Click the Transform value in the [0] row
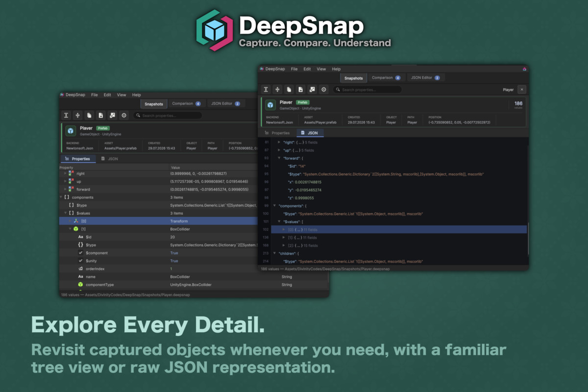The image size is (588, 392). [178, 221]
